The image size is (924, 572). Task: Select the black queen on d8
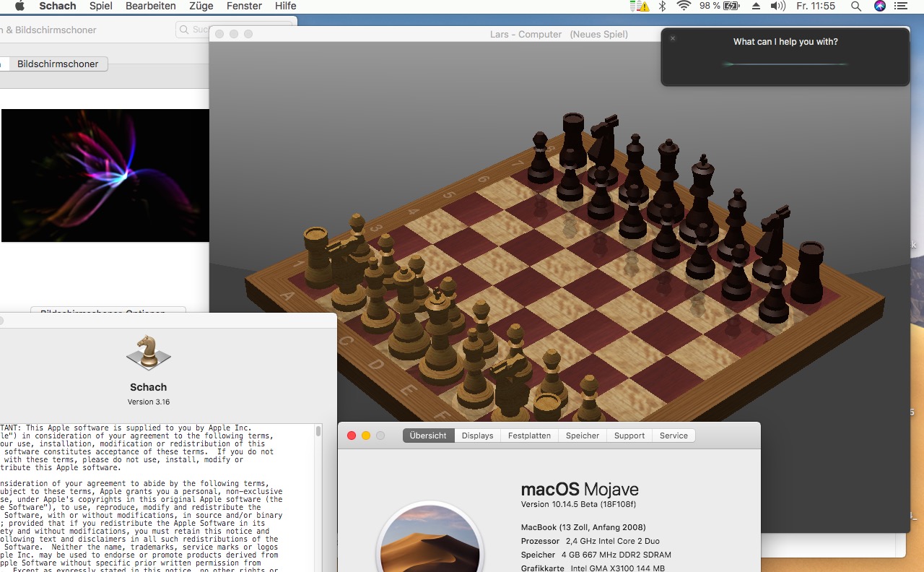667,181
